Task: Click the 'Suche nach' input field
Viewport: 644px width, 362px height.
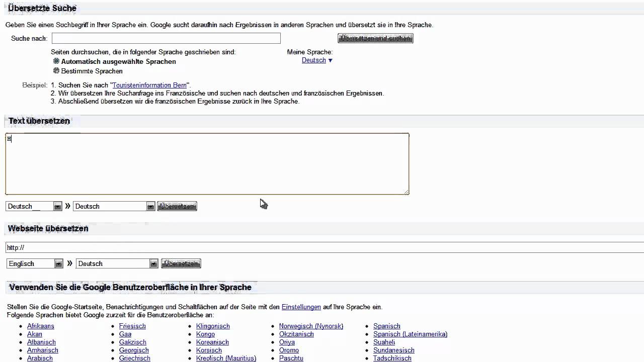Action: [x=166, y=38]
